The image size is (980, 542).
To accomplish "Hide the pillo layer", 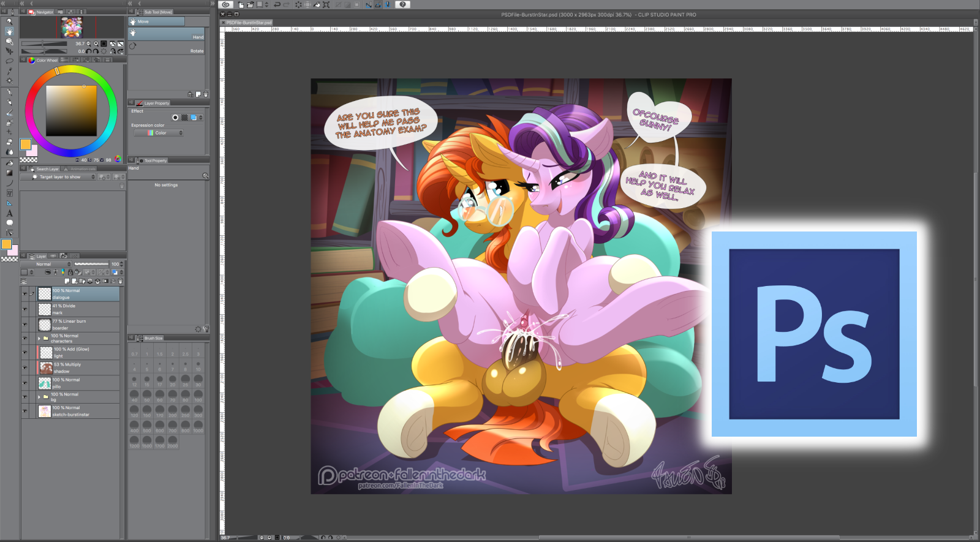I will [x=24, y=383].
